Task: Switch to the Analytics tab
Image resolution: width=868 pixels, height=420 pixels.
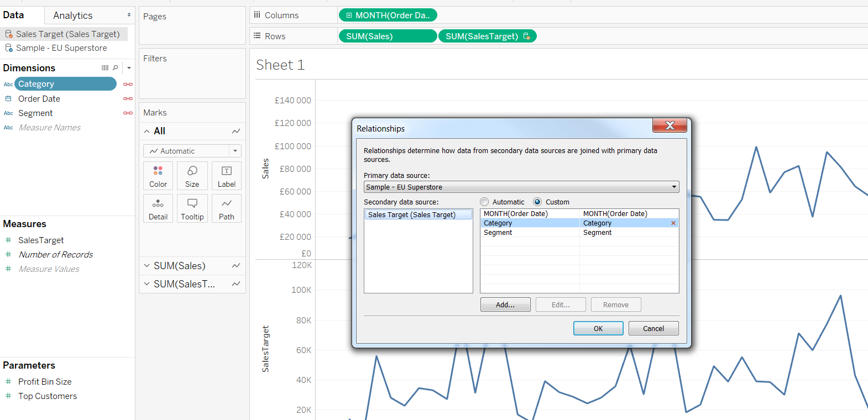Action: click(x=73, y=15)
